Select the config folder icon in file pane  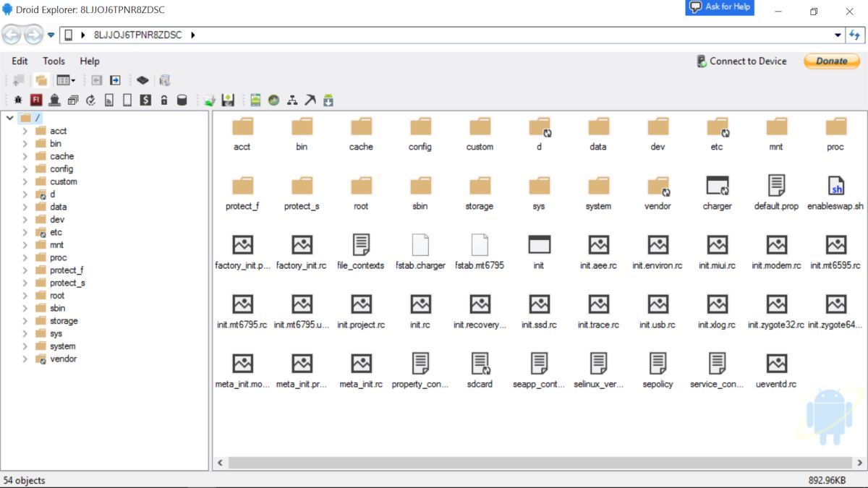point(420,127)
